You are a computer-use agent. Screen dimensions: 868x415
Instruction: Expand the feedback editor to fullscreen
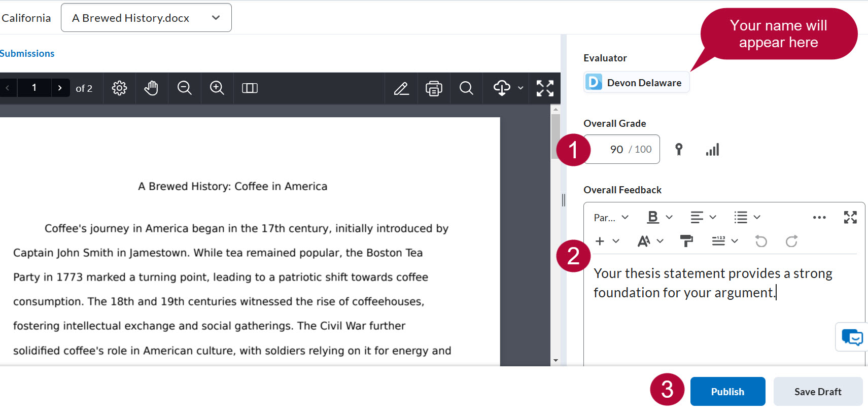(x=850, y=217)
